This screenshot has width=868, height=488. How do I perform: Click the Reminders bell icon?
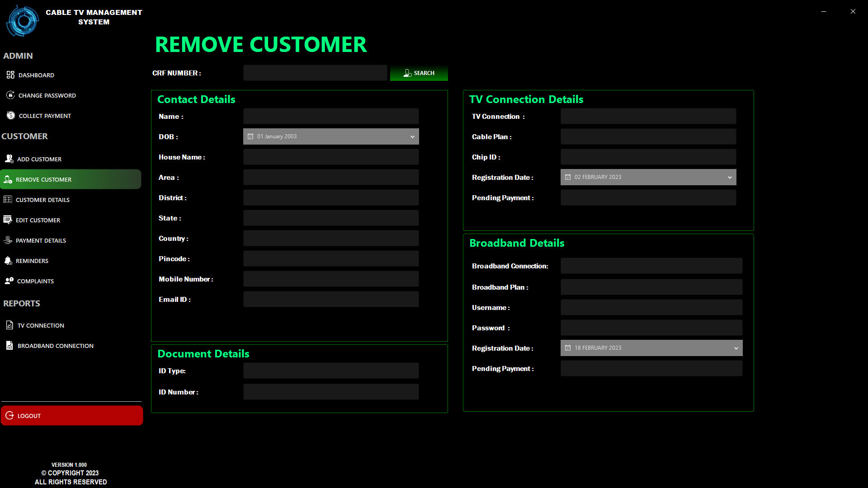pyautogui.click(x=8, y=260)
